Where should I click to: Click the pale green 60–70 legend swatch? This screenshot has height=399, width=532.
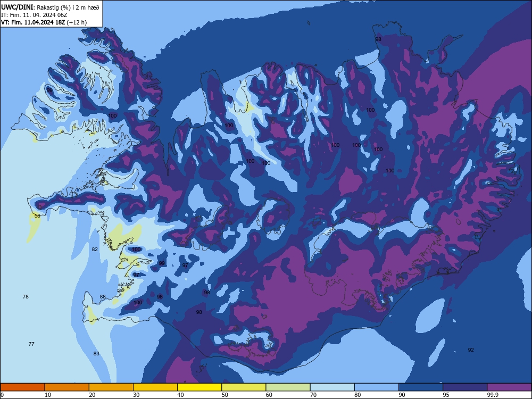click(288, 387)
